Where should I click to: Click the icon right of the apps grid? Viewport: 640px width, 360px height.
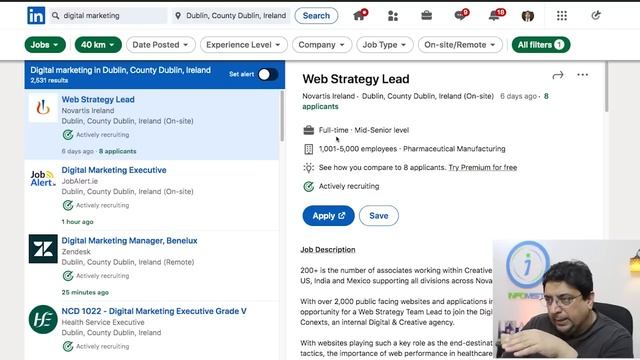pos(596,16)
